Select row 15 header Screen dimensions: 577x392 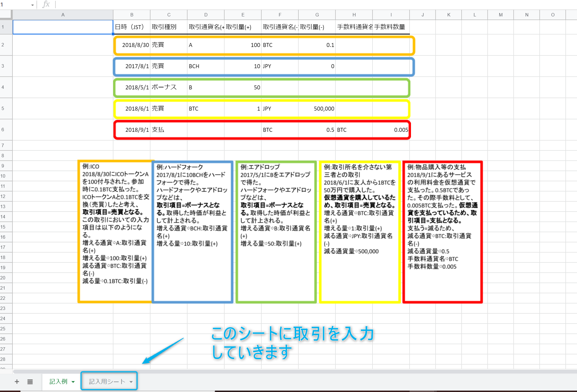pyautogui.click(x=6, y=227)
